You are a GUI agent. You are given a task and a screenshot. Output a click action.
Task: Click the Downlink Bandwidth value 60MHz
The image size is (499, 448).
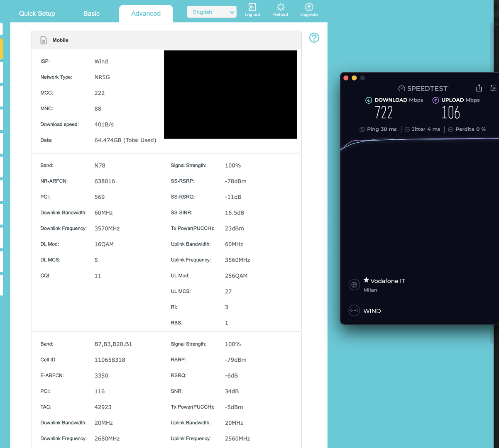(x=104, y=213)
